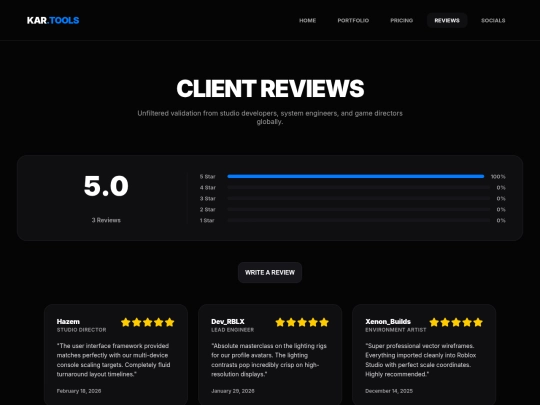Click reviewer name Hazem
This screenshot has width=540, height=405.
click(68, 321)
